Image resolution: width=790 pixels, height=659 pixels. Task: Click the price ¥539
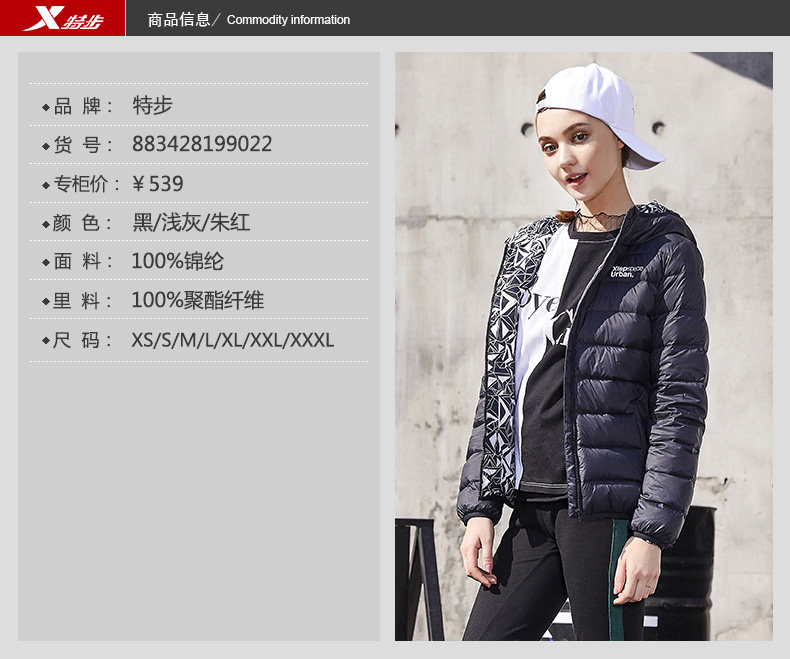coord(158,184)
